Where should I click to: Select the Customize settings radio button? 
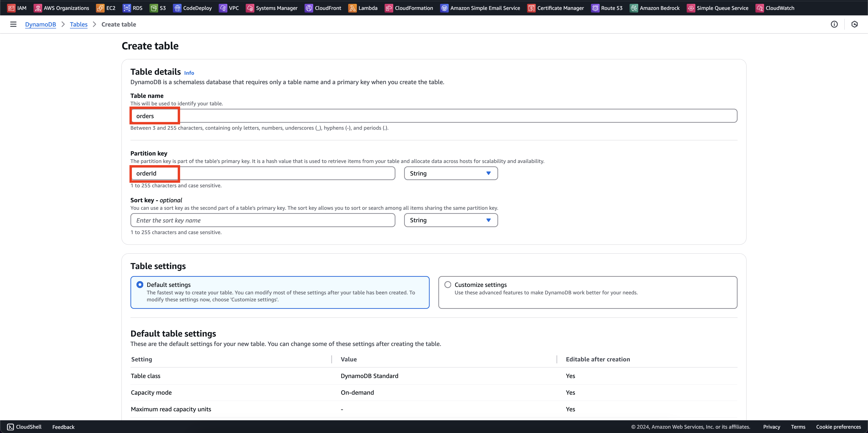pyautogui.click(x=448, y=285)
